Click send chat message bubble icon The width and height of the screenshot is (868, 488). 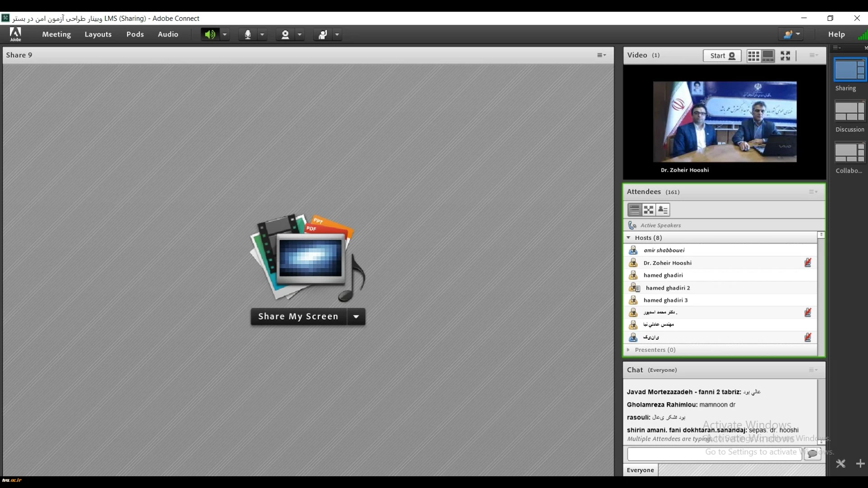pos(813,454)
